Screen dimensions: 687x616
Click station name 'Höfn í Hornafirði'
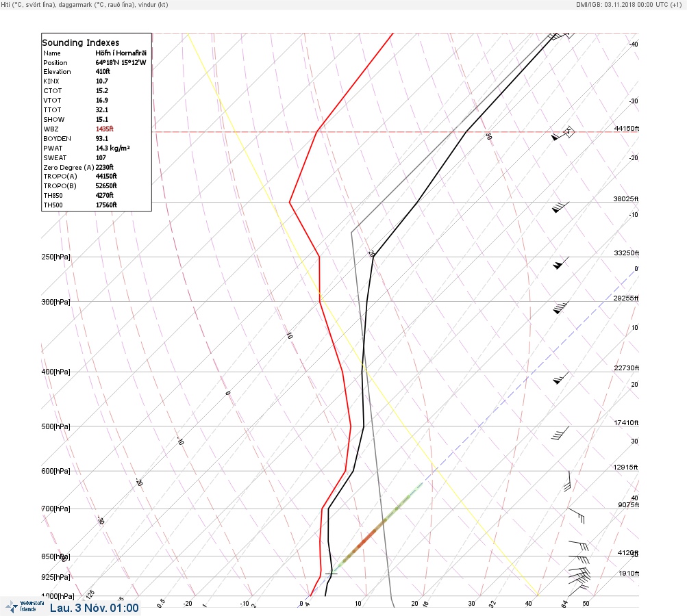121,53
